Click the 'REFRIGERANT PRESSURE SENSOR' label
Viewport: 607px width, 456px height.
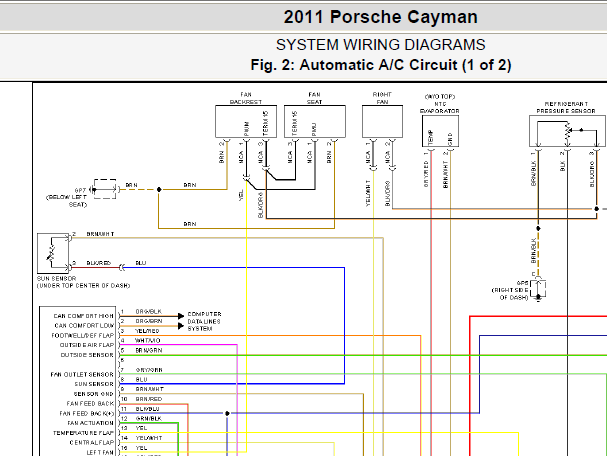566,107
